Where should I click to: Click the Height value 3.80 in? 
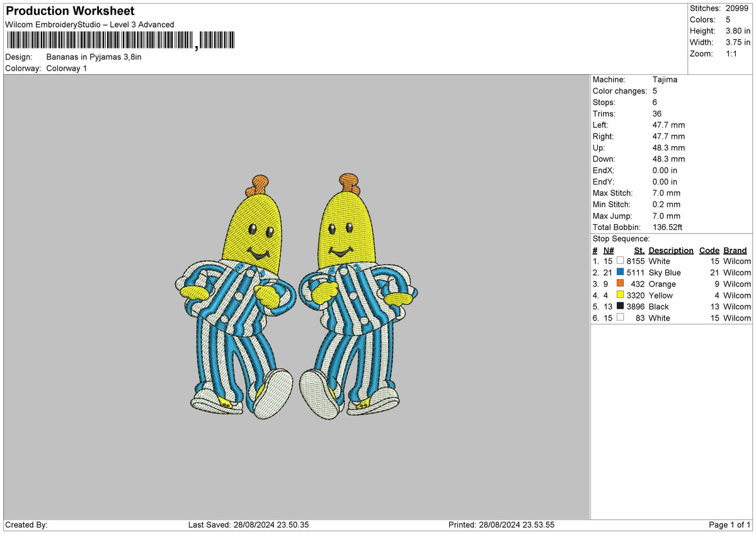coord(738,31)
